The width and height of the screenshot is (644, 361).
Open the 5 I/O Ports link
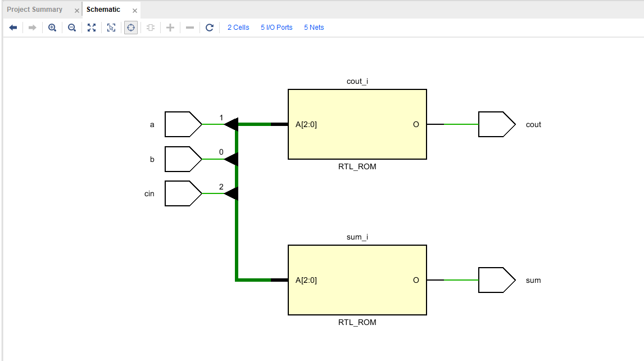(x=276, y=28)
